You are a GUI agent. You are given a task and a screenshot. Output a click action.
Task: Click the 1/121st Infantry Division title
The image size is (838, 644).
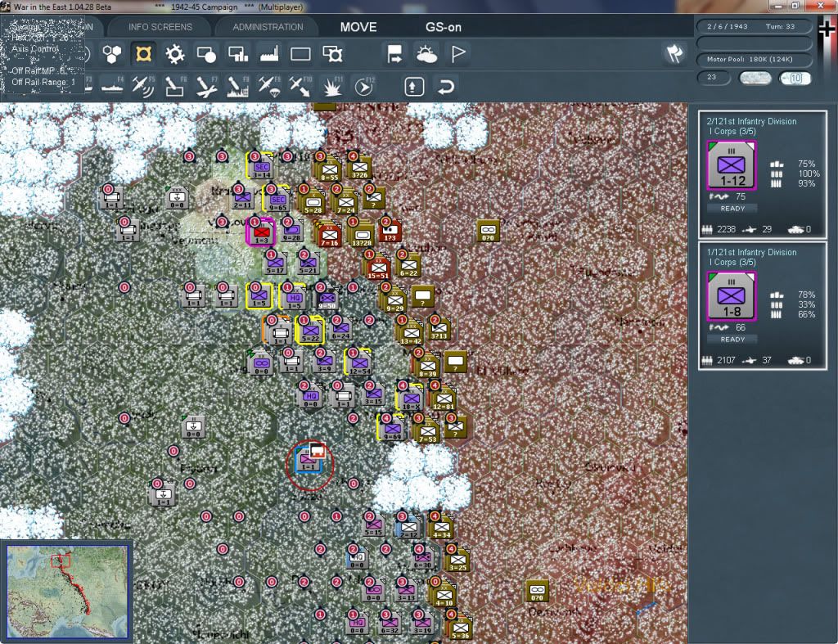click(x=751, y=252)
